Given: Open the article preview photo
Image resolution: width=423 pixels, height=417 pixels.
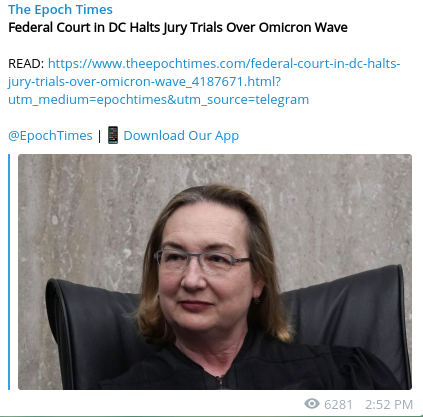Looking at the screenshot, I should (215, 272).
